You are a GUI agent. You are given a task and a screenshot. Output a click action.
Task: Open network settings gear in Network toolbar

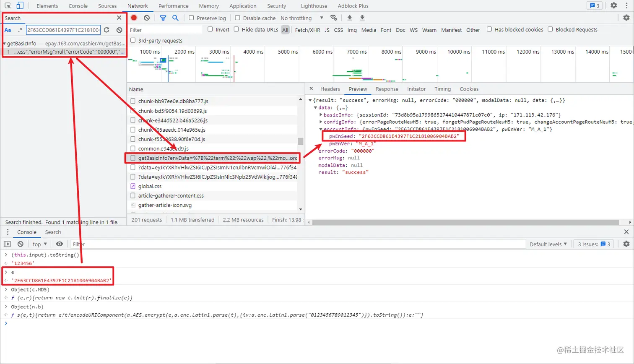click(x=626, y=18)
